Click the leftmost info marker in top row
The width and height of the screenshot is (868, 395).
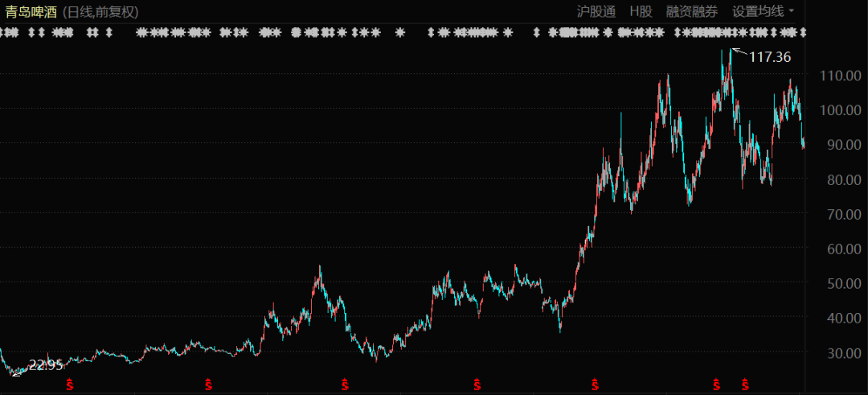click(3, 32)
